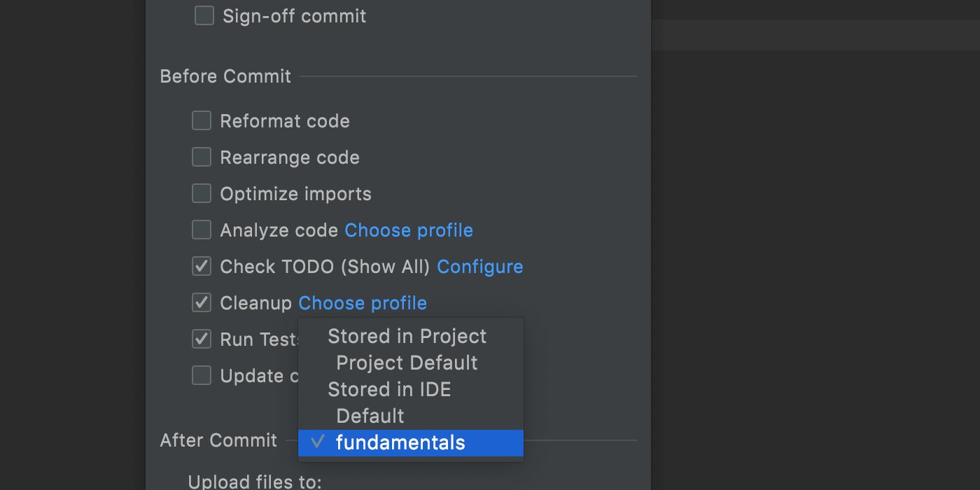Uncheck the Run Tests checkbox

tap(202, 339)
